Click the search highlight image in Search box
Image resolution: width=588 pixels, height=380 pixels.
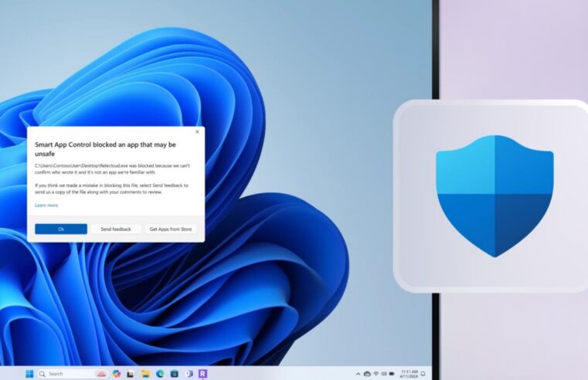click(x=101, y=374)
